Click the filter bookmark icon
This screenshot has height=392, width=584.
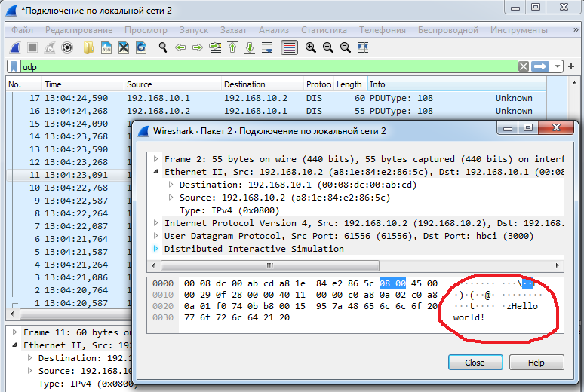14,66
